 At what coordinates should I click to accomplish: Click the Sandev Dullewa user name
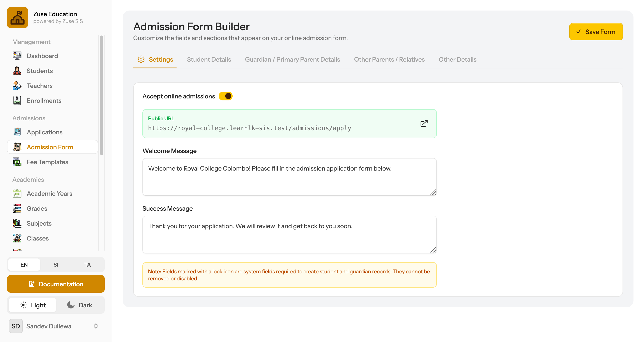tap(49, 326)
